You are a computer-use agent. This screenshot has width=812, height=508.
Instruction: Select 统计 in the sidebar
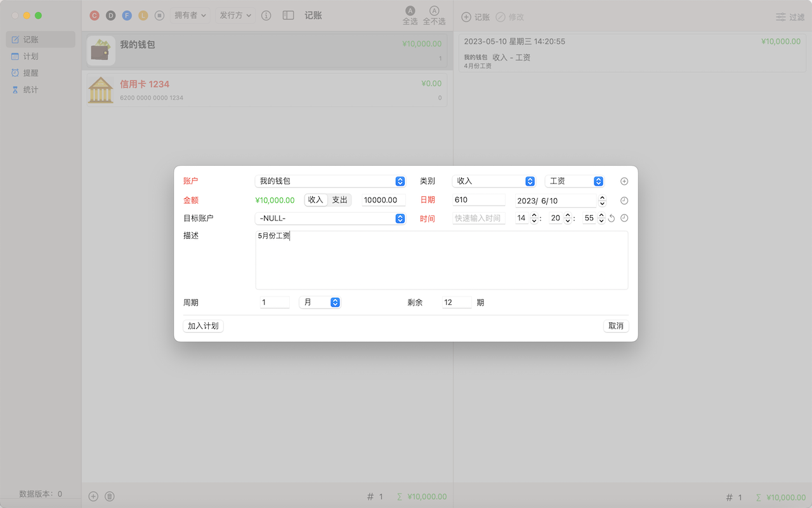(41, 90)
